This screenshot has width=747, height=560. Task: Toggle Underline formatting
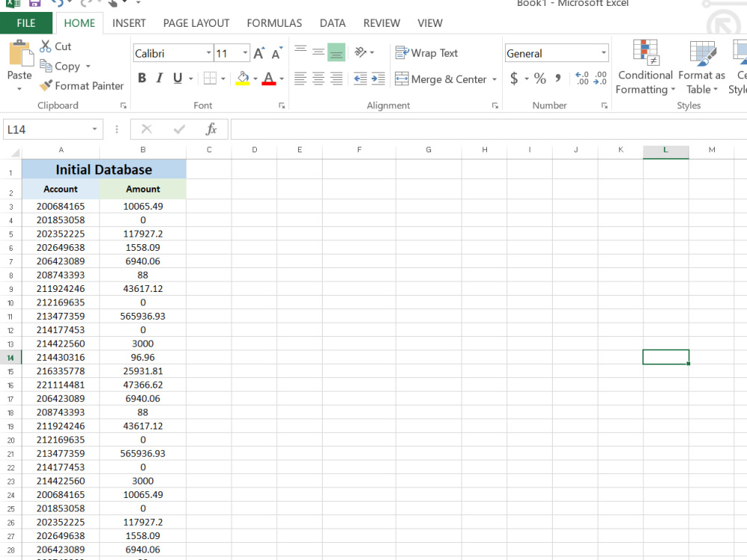178,78
